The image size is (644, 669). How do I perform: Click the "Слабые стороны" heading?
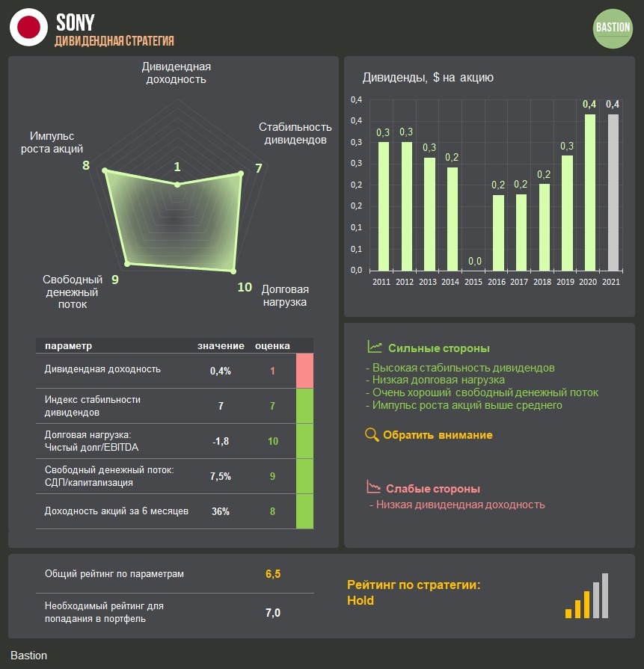tap(433, 489)
